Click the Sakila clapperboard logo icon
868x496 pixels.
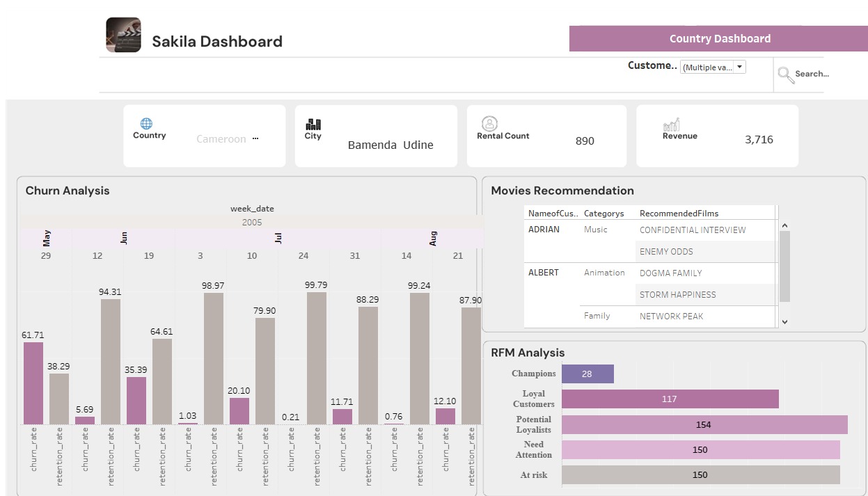(123, 35)
